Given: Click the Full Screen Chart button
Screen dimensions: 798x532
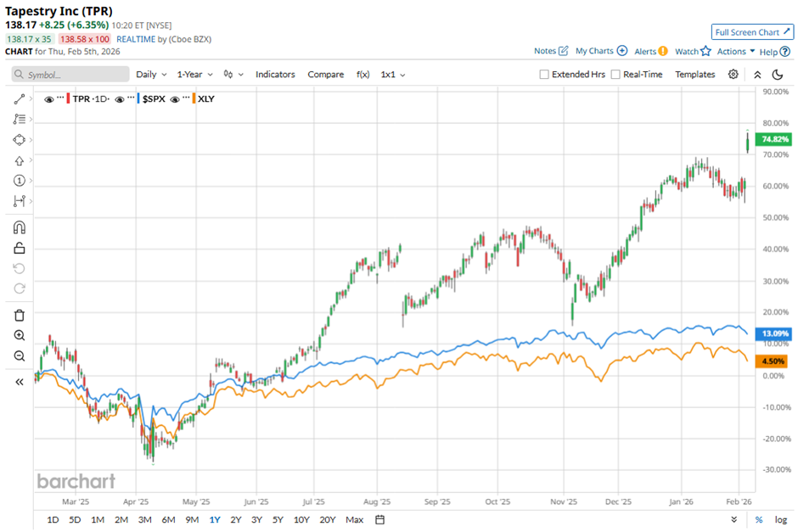Looking at the screenshot, I should coord(752,32).
